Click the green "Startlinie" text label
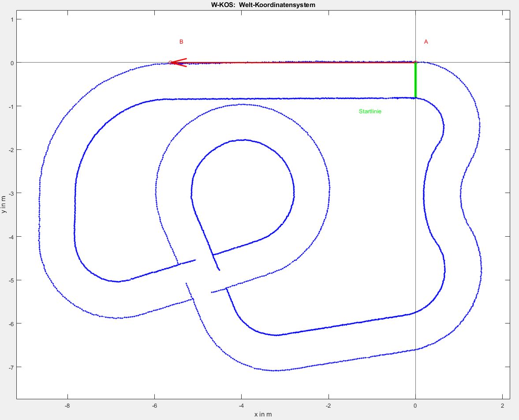Viewport: 519px width, 420px height. coord(370,112)
